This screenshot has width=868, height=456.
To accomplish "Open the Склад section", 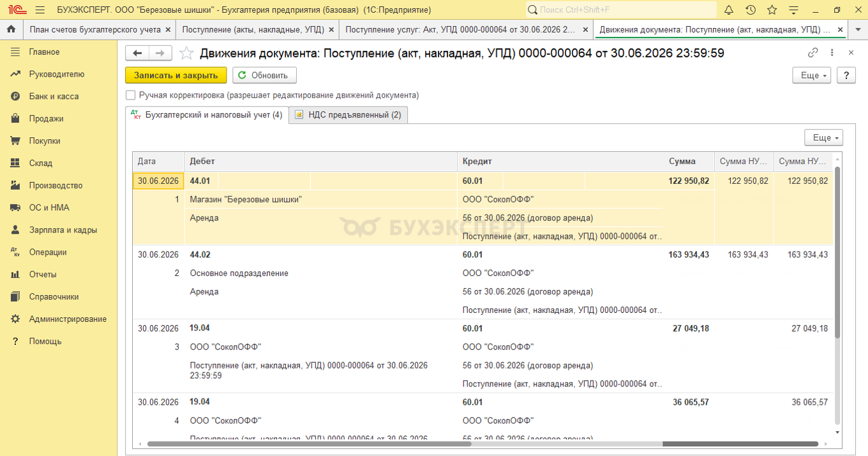I will (59, 163).
